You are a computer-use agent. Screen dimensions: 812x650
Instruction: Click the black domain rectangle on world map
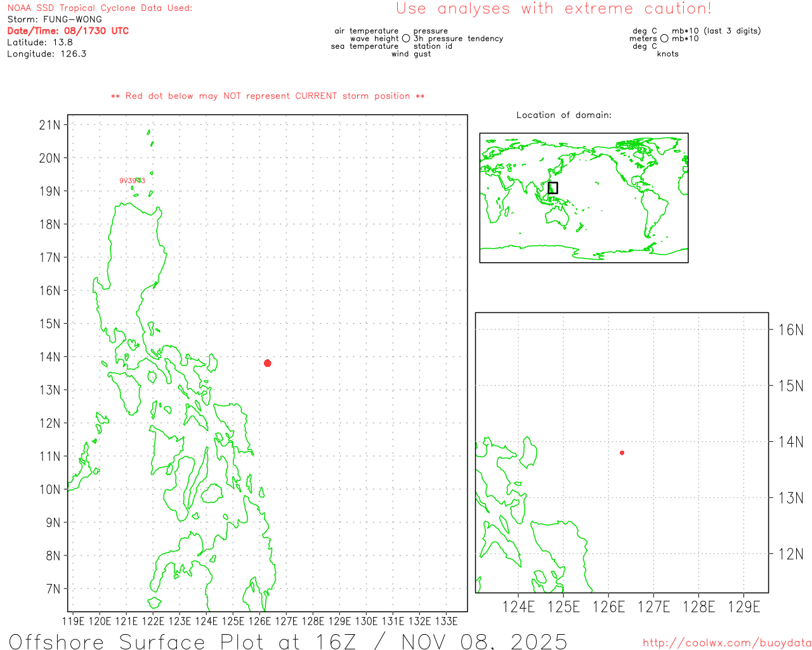point(553,188)
